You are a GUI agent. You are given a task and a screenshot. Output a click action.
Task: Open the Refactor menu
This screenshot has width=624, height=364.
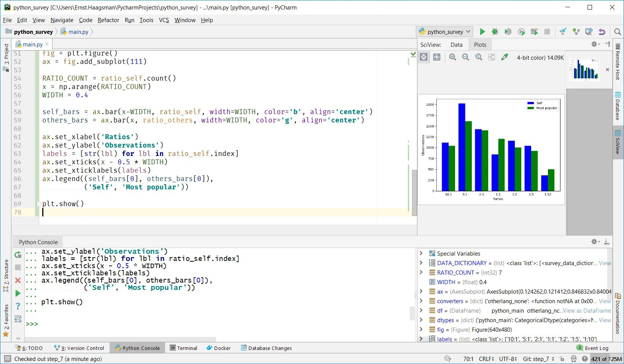108,20
